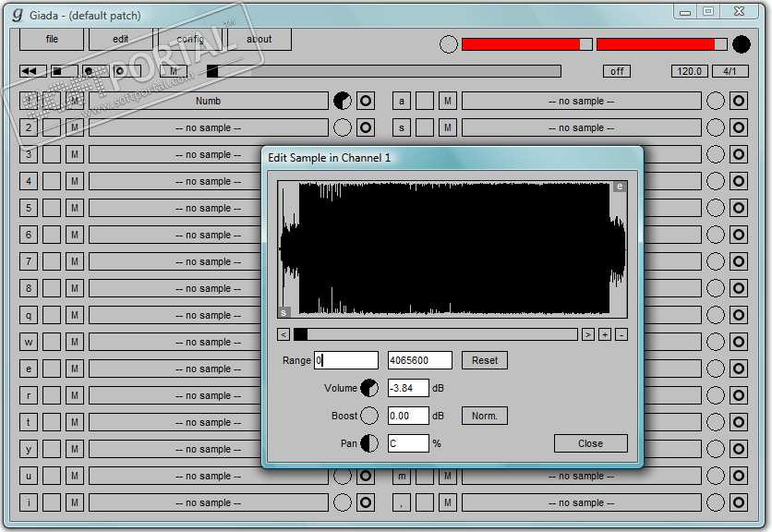
Task: Click channel m no sample slot
Action: 582,477
